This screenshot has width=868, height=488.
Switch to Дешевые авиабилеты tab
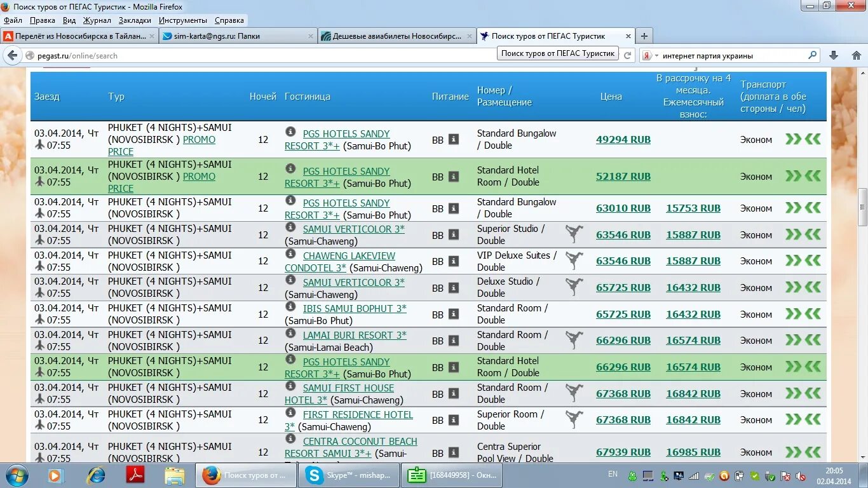pyautogui.click(x=397, y=36)
